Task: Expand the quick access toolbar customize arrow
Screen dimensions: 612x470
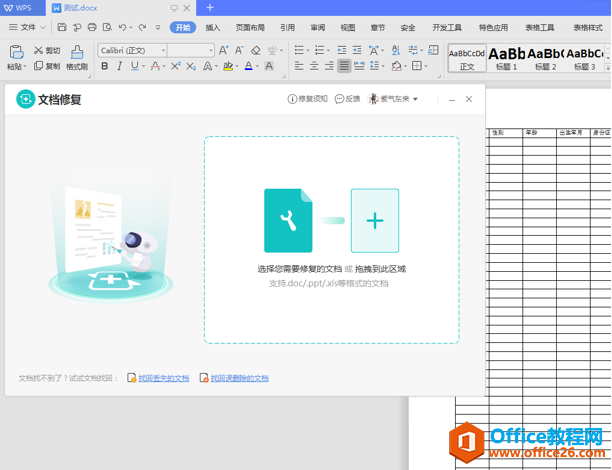Action: point(158,27)
